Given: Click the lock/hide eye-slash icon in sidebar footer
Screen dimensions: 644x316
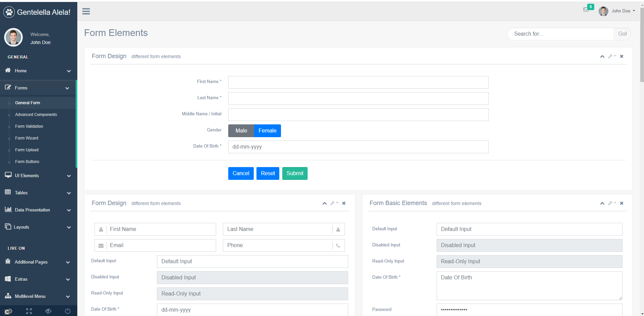Looking at the screenshot, I should click(48, 311).
